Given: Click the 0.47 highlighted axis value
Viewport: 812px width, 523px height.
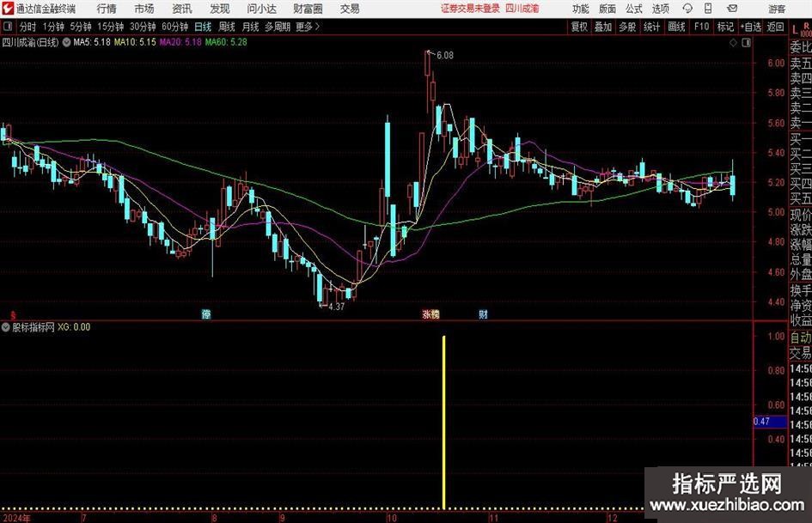Looking at the screenshot, I should click(x=769, y=422).
